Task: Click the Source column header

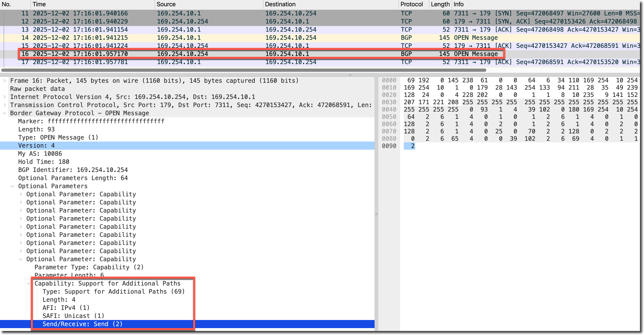Action: coord(166,4)
